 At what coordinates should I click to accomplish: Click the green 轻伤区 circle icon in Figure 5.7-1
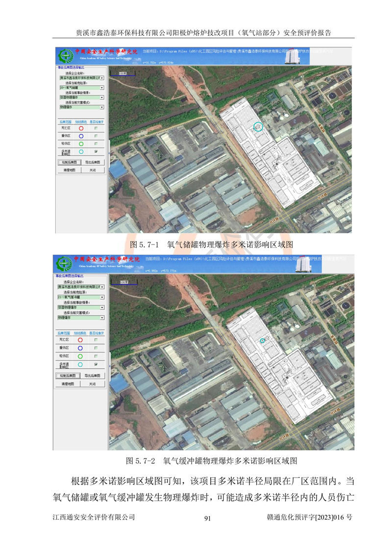coord(80,144)
